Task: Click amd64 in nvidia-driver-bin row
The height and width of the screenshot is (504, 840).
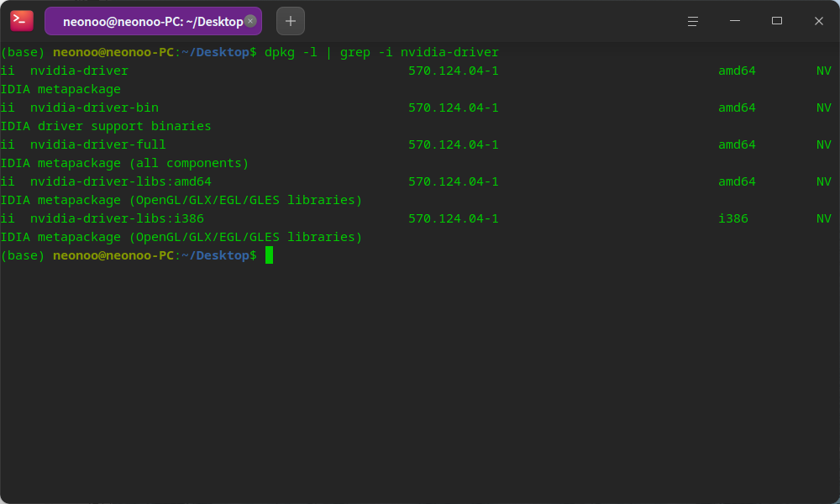Action: click(x=737, y=108)
